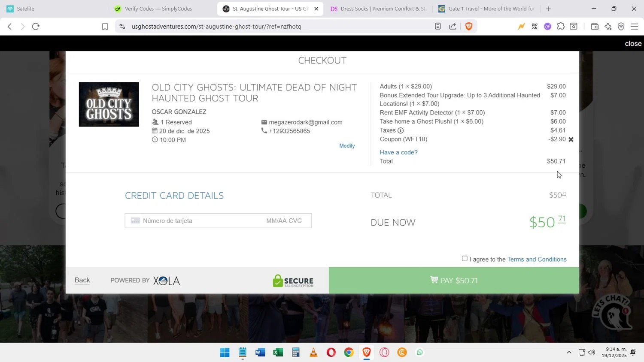Click the Modify reservation link

(347, 146)
